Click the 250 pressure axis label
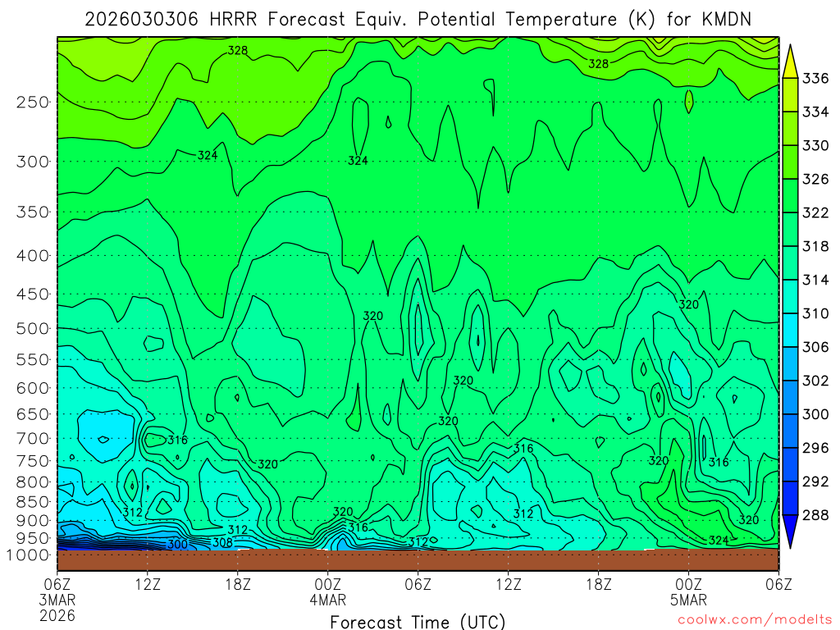Viewport: 840px width, 630px height. click(33, 102)
